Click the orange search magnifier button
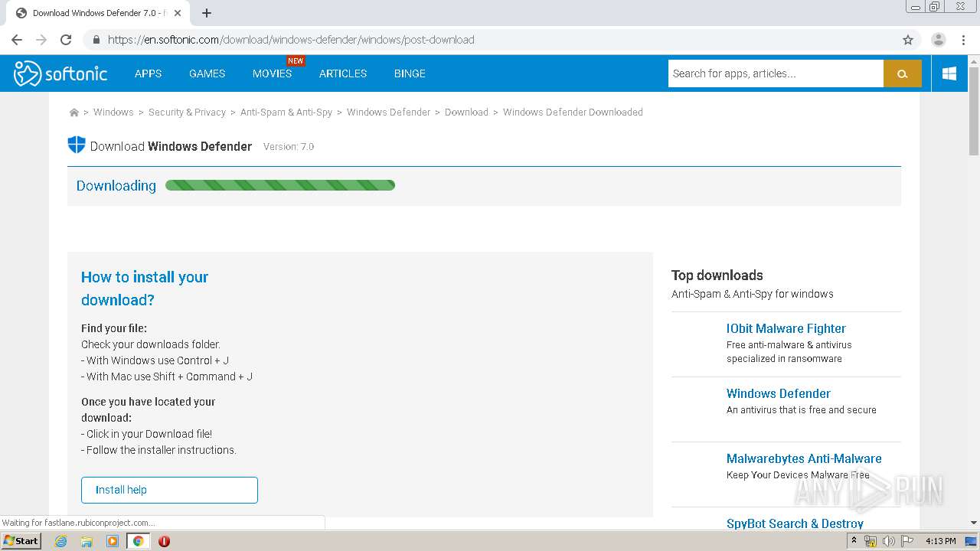This screenshot has width=980, height=551. point(902,73)
